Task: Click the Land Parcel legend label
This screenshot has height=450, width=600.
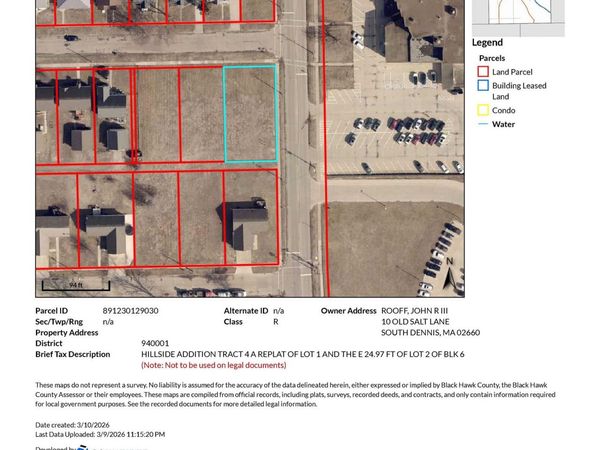Action: click(512, 72)
